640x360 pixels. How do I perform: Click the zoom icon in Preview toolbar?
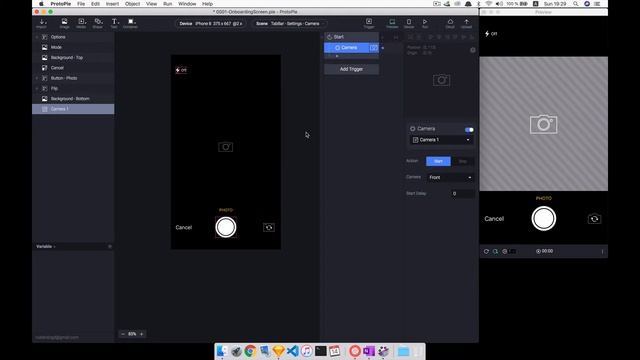(x=495, y=251)
